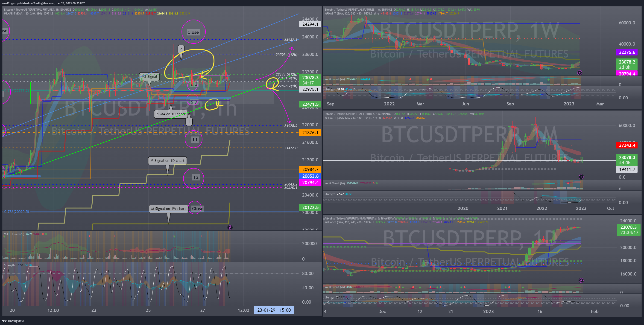Click the 1h chart's 'Vol & Trend (26)' indicator title
644x325 pixels.
(14, 234)
